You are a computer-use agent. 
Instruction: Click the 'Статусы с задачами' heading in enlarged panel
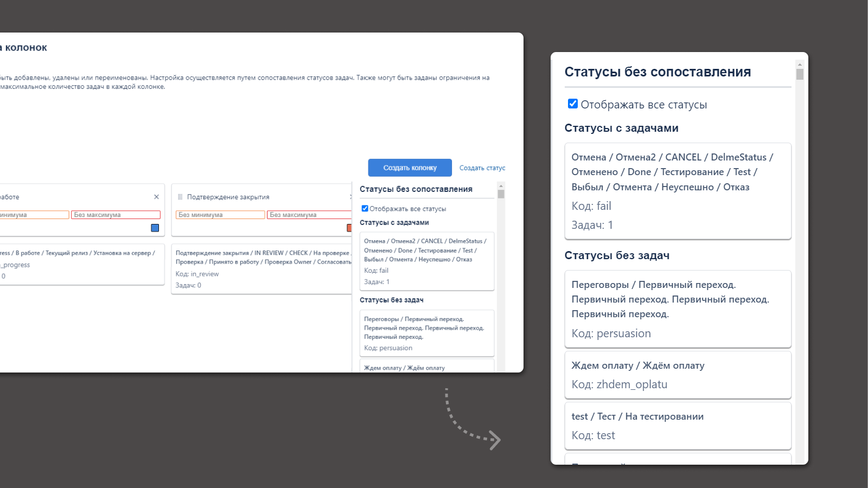[621, 128]
